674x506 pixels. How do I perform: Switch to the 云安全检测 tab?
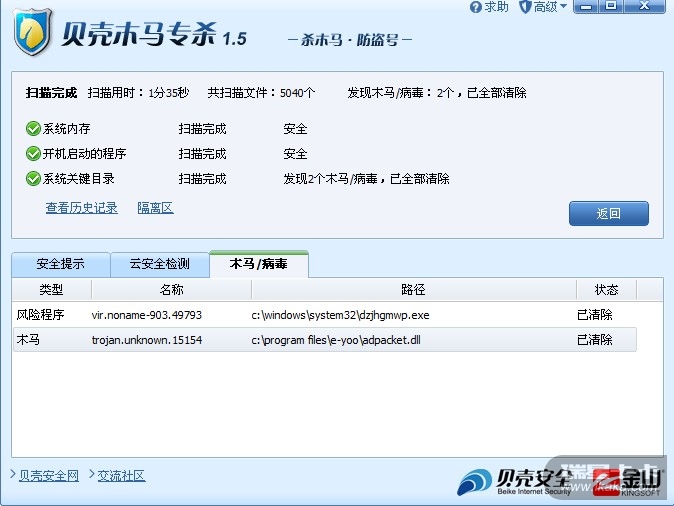[160, 264]
